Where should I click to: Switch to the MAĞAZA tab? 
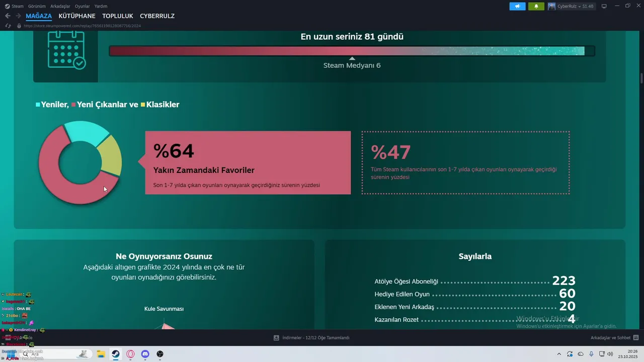click(39, 16)
